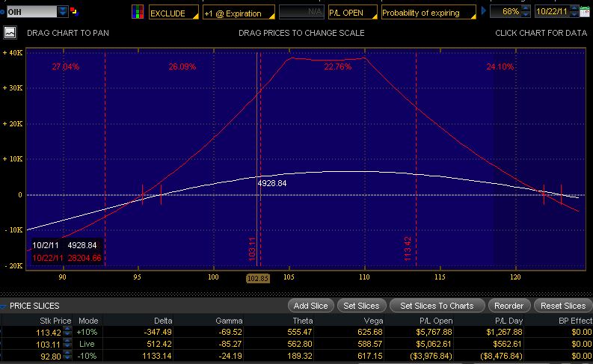Click the -347.49 delta value
Screen dimensions: 593x364
tap(158, 333)
